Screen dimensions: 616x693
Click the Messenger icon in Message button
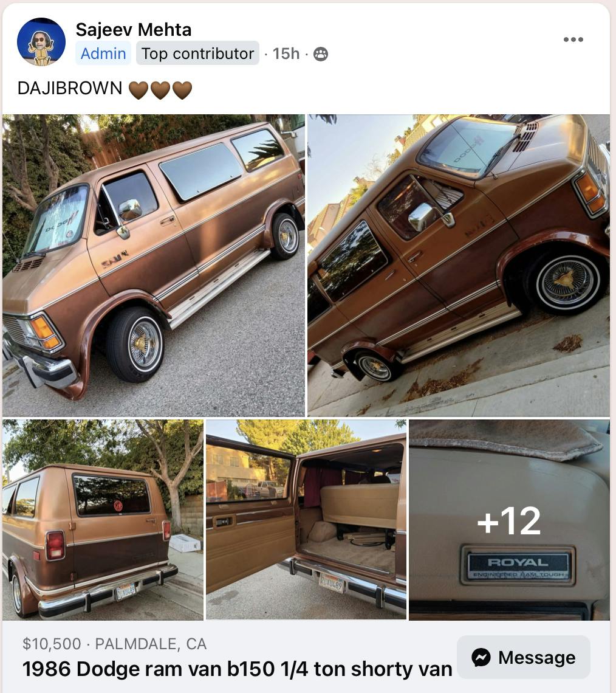click(x=481, y=657)
